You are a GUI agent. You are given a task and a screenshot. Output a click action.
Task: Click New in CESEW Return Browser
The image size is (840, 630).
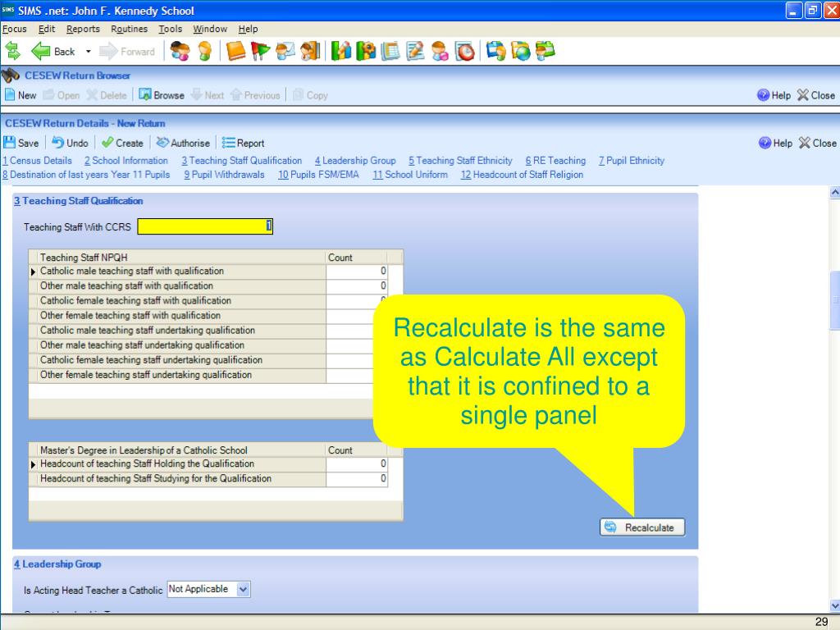21,95
